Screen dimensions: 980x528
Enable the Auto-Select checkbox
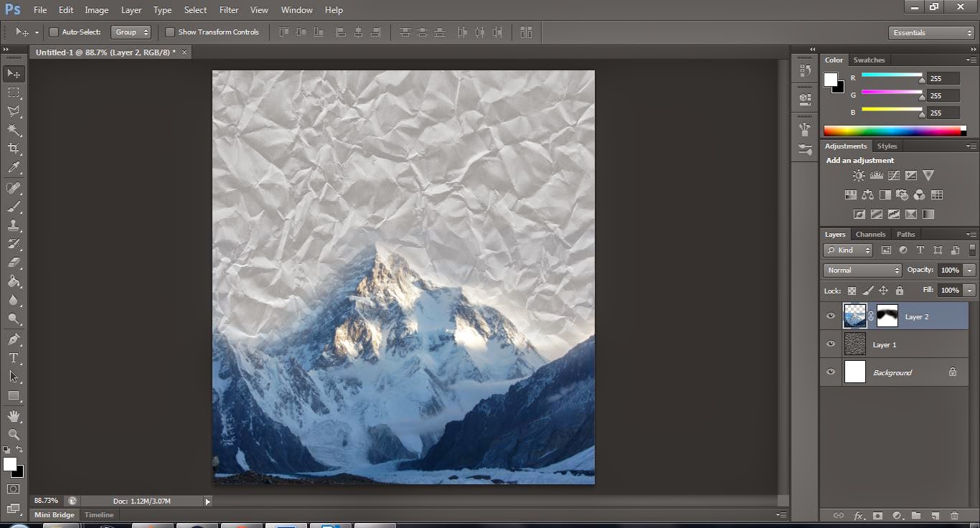53,32
